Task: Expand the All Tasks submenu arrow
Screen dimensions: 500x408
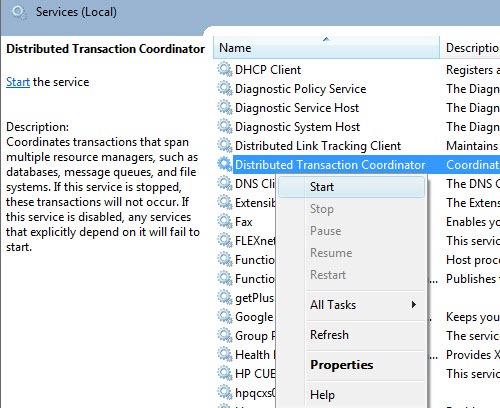Action: tap(414, 305)
